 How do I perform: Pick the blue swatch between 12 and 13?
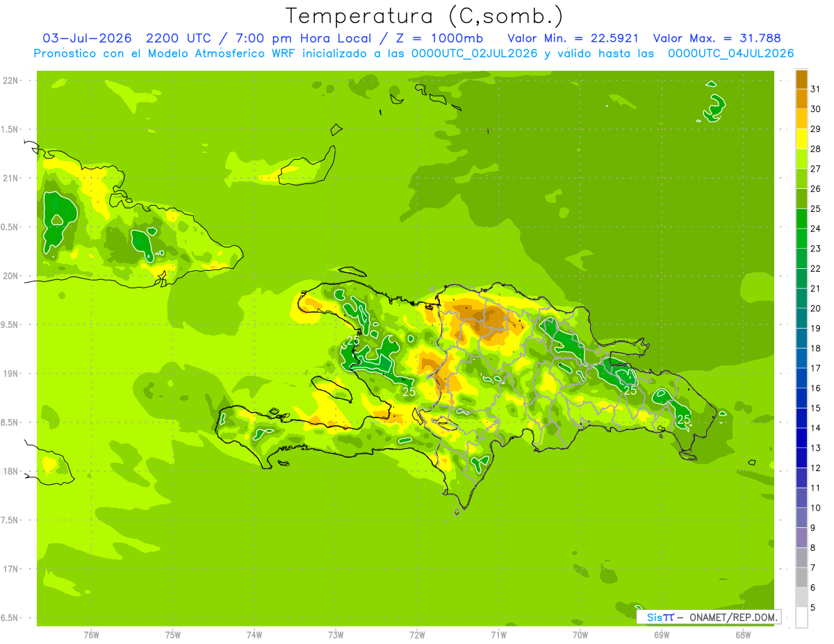click(x=801, y=458)
